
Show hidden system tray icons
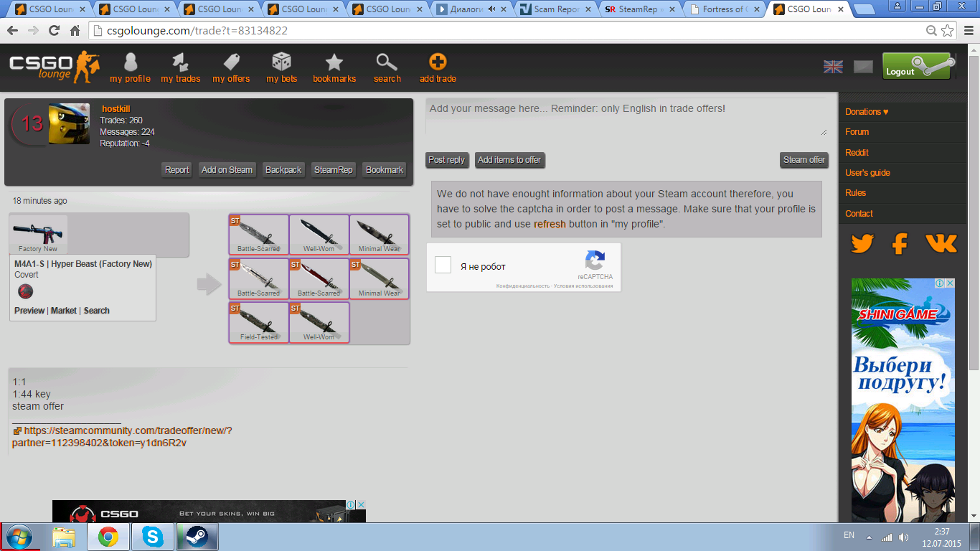coord(869,537)
